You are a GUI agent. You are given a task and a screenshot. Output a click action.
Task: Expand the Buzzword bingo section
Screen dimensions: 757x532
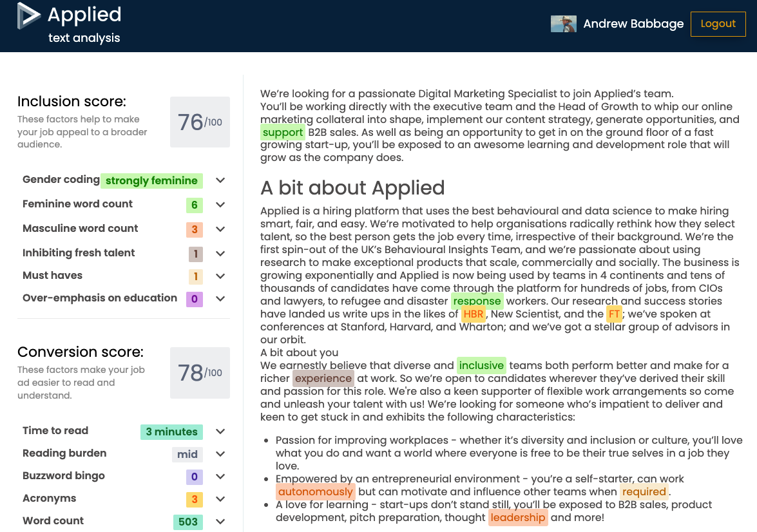220,477
